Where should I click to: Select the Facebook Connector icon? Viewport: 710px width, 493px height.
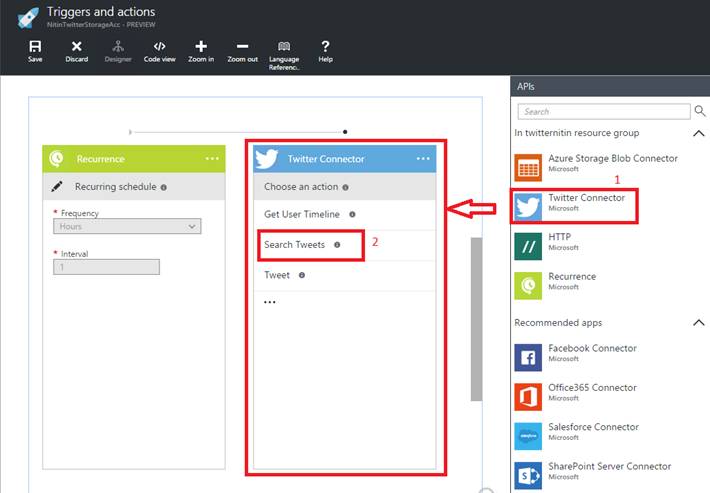click(x=528, y=357)
